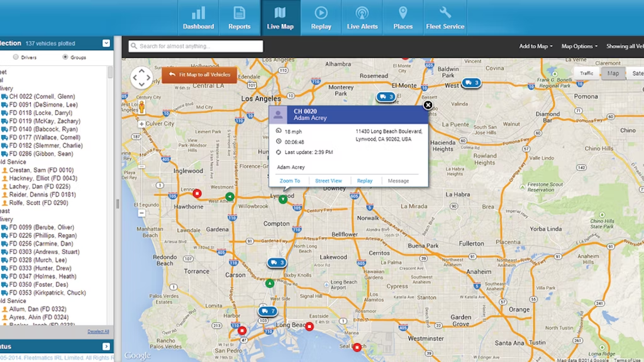Click Zoom To in vehicle popup
The height and width of the screenshot is (362, 644).
click(x=289, y=180)
